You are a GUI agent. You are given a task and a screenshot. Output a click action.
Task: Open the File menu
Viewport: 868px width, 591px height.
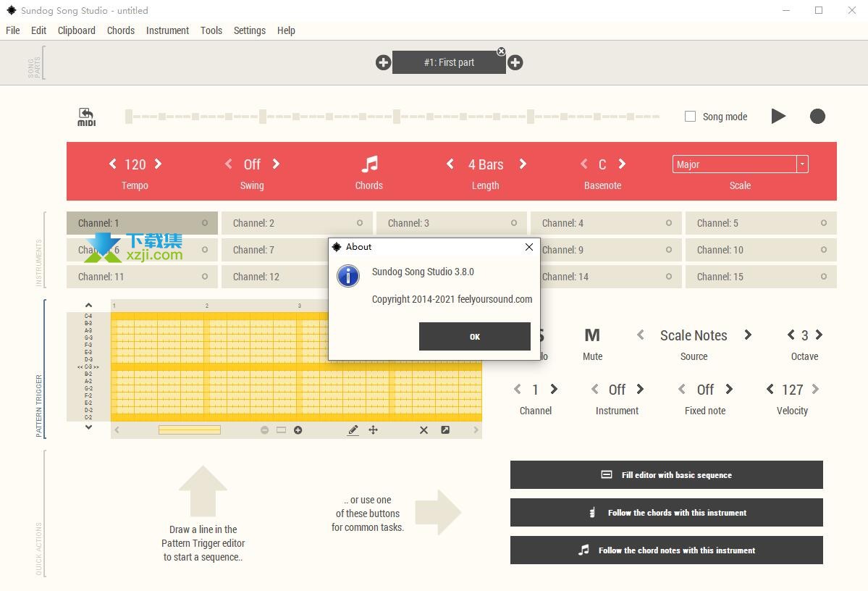click(13, 30)
